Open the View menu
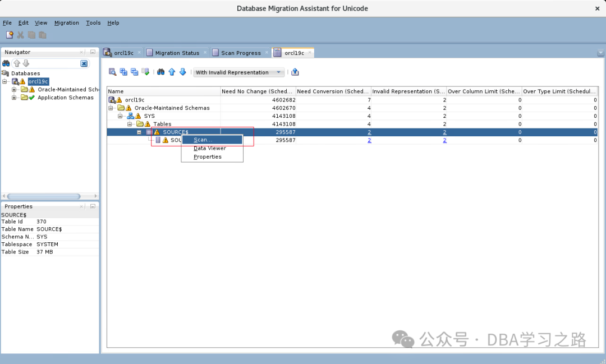The width and height of the screenshot is (606, 364). [x=41, y=23]
